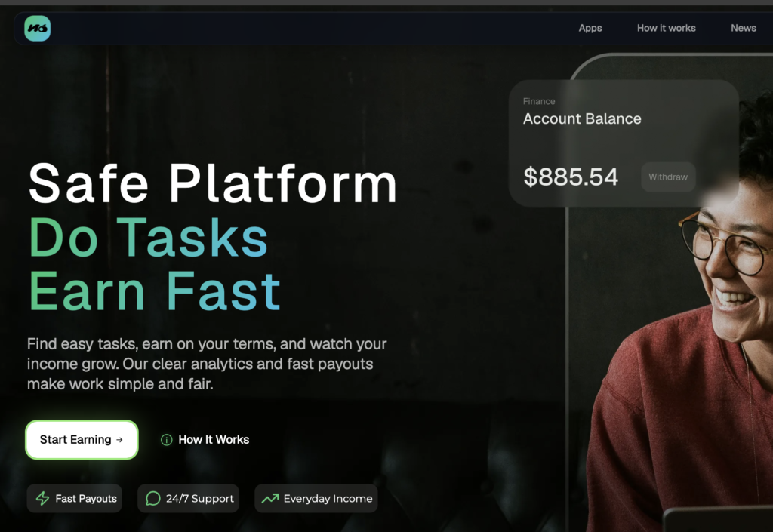The width and height of the screenshot is (773, 532).
Task: Click the lightning bolt Fast Payouts icon
Action: (x=43, y=499)
